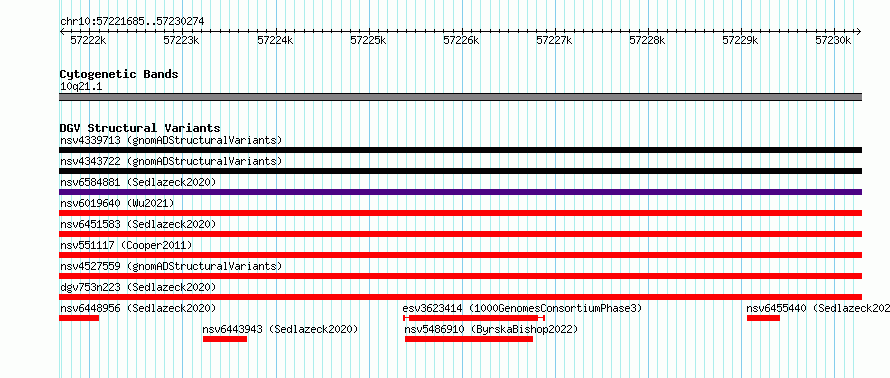Click the 57223k ruler tick label
The width and height of the screenshot is (890, 378).
(181, 40)
